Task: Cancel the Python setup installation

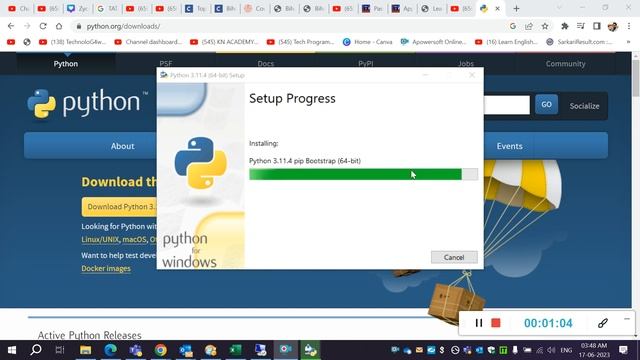Action: point(454,257)
